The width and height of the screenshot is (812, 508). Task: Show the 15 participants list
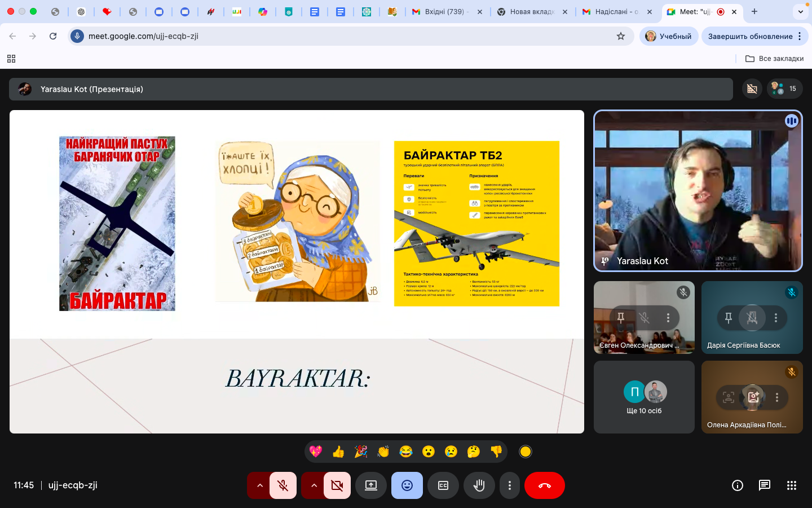(784, 89)
